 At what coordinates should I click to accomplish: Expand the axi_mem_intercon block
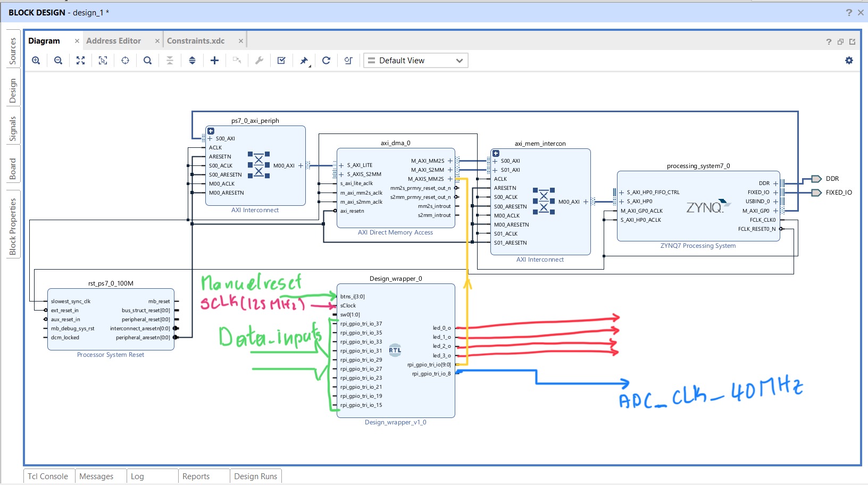[x=496, y=153]
